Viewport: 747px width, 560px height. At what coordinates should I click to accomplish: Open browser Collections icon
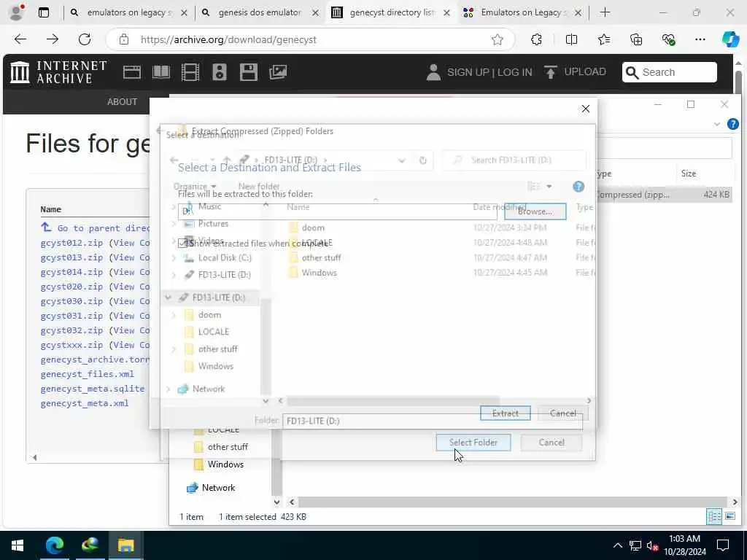[636, 39]
